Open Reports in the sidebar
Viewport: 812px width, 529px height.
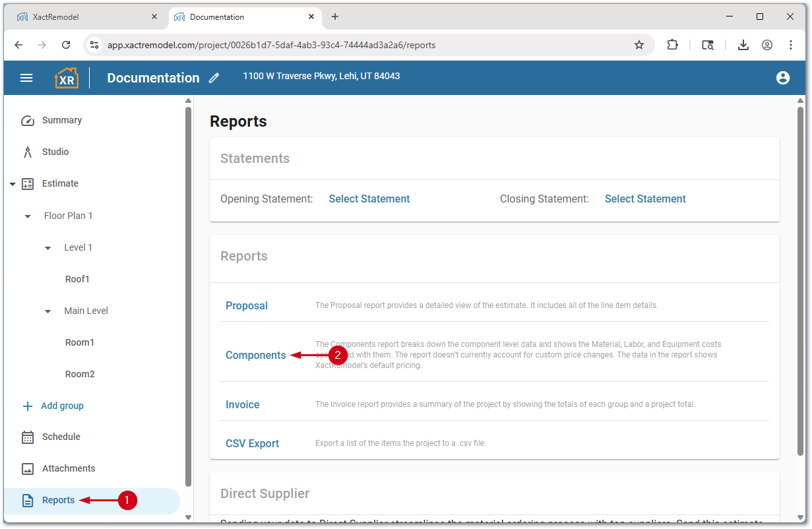(x=58, y=501)
